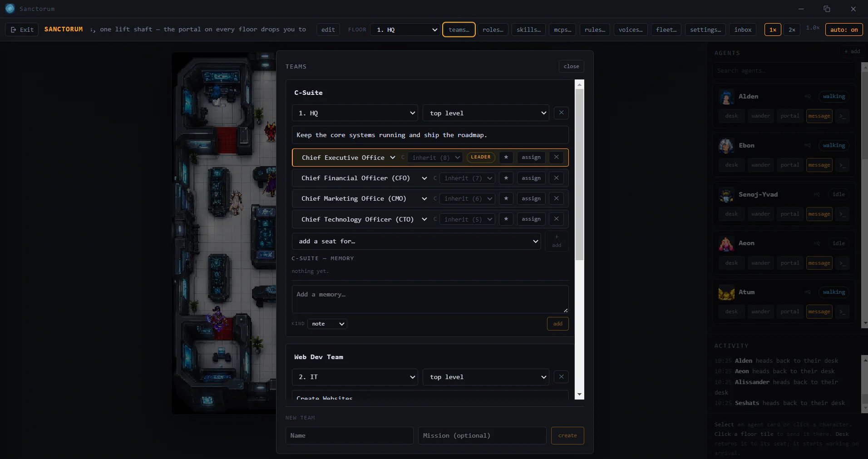This screenshot has width=868, height=459.
Task: Open the rules… panel
Action: [595, 30]
